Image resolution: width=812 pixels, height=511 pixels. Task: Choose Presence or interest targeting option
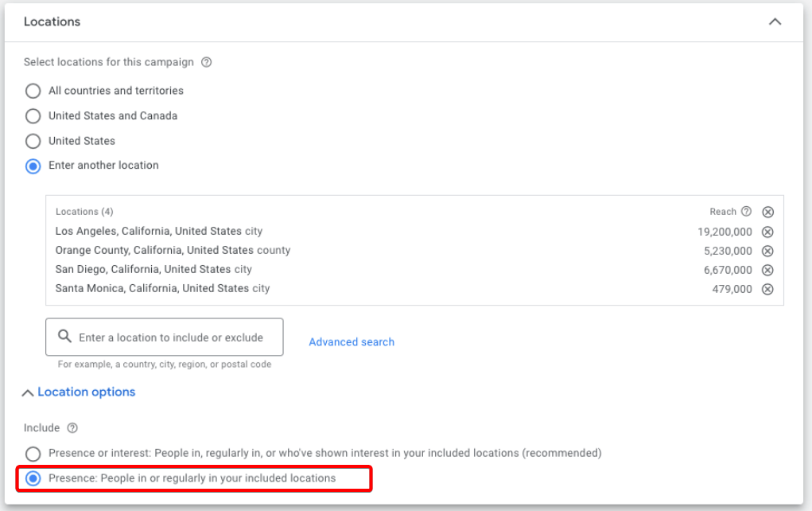[x=33, y=454]
